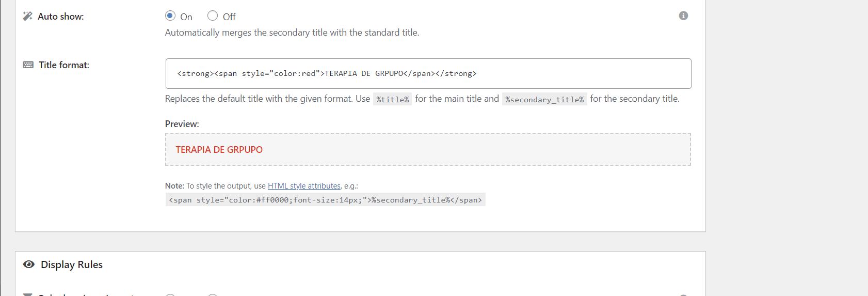Image resolution: width=868 pixels, height=296 pixels.
Task: Focus the Title format text field
Action: click(428, 73)
